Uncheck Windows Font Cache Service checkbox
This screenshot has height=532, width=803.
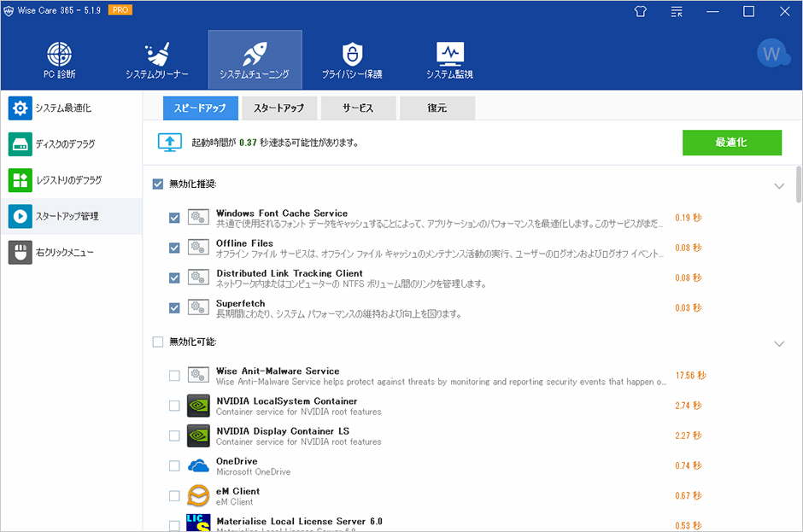click(x=174, y=218)
